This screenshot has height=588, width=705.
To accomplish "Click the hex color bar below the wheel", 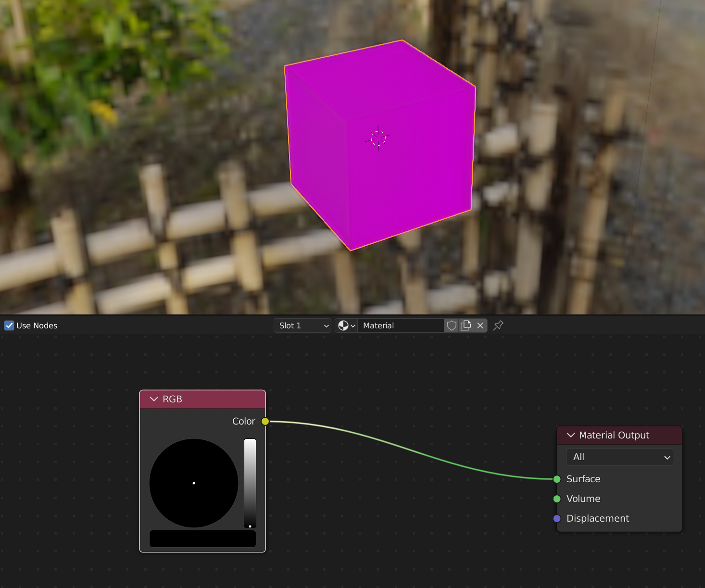I will 202,539.
